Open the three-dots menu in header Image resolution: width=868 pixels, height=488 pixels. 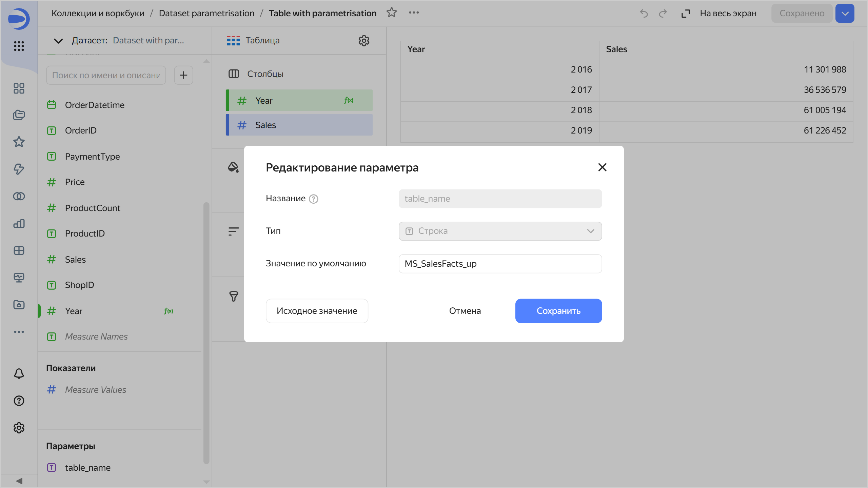(x=414, y=13)
